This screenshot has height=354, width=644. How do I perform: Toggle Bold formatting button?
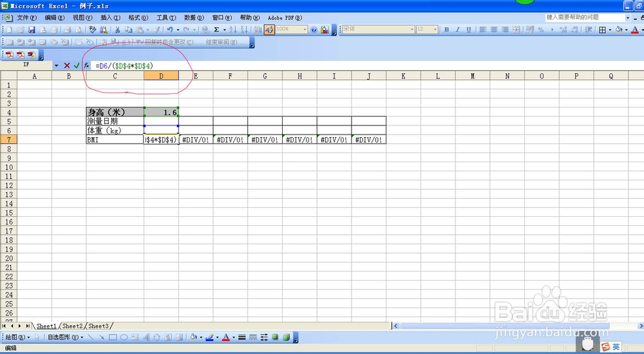click(446, 30)
